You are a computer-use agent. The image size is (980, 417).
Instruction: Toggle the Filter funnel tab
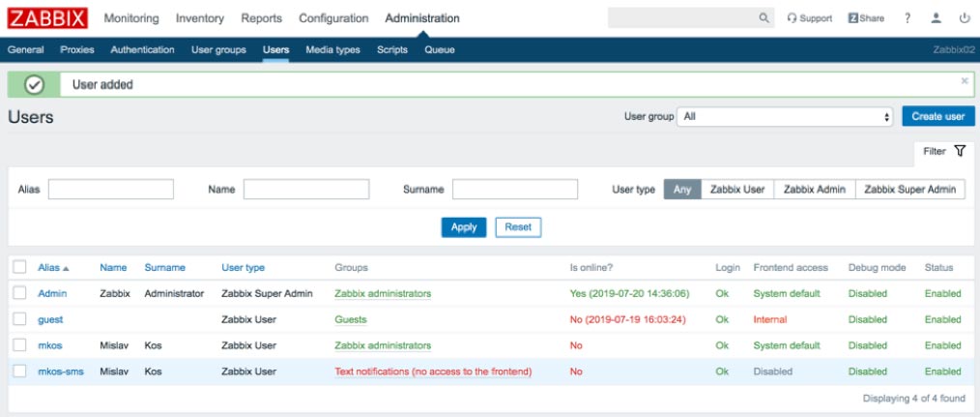(x=944, y=151)
